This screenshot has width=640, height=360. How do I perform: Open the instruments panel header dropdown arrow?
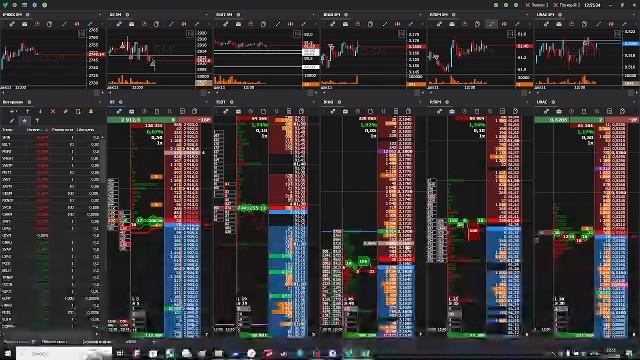pyautogui.click(x=100, y=102)
